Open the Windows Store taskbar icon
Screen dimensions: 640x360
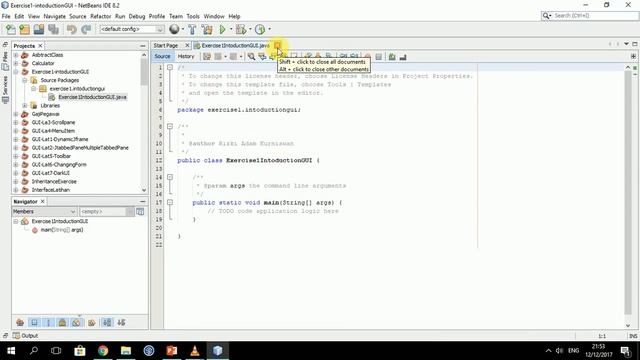pos(80,351)
